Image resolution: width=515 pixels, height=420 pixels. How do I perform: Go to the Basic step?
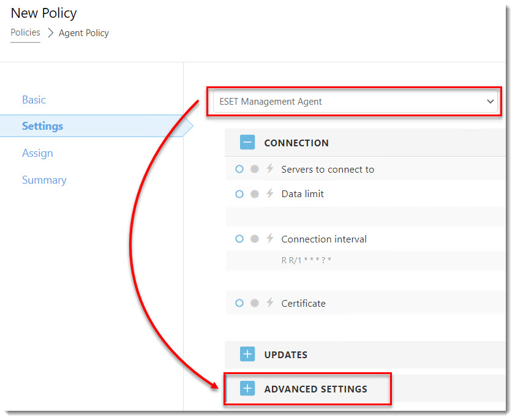point(34,100)
